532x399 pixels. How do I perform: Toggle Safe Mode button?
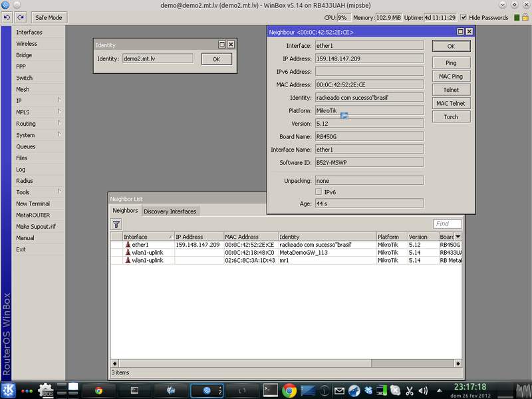click(49, 17)
